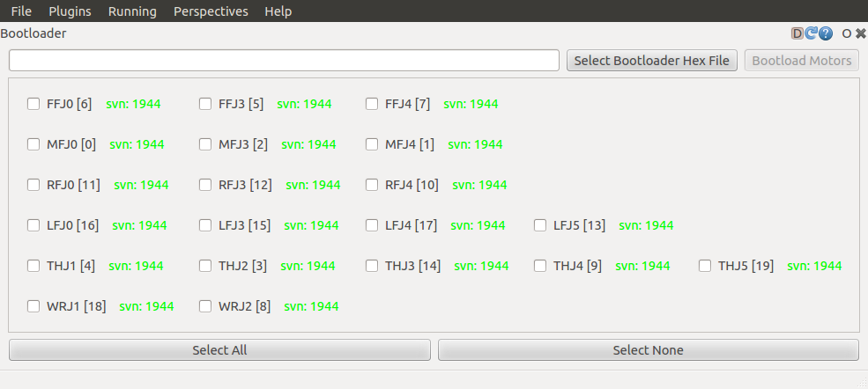Click svn: 1944 label beside LFJ3 [15]
This screenshot has height=389, width=868.
312,225
